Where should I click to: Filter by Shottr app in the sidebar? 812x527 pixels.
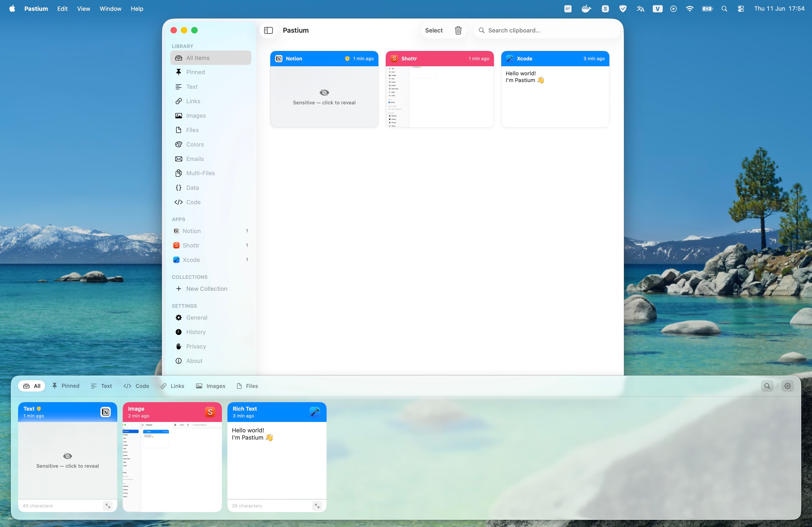click(210, 245)
